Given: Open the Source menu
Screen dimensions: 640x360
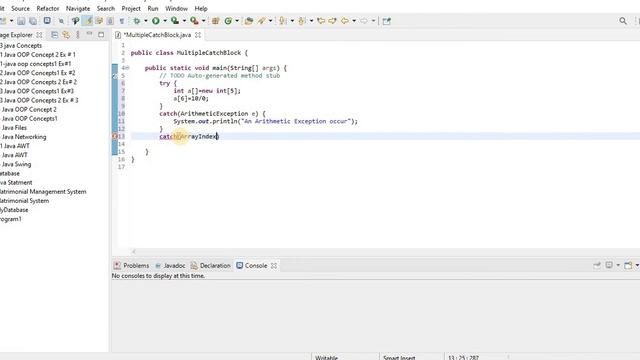Looking at the screenshot, I should pyautogui.click(x=20, y=9).
